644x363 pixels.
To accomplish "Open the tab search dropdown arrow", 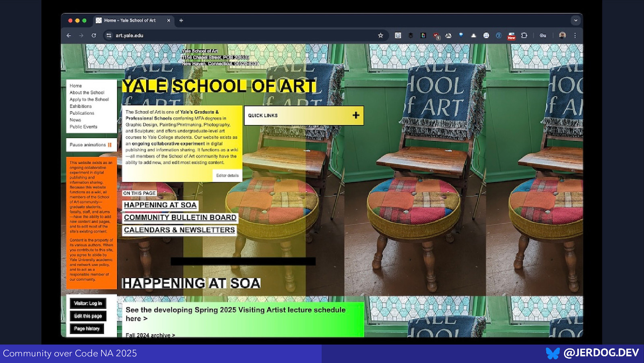I will tap(576, 20).
